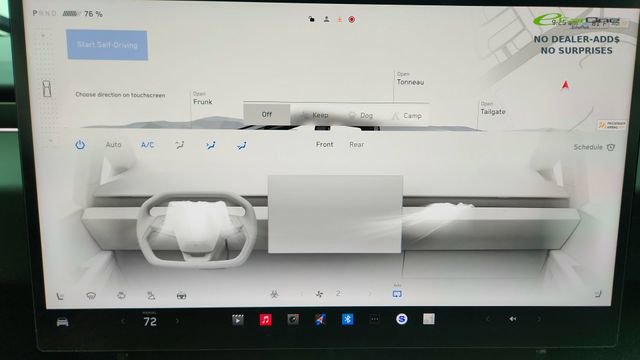Tap the Start Self-Driving button
Screen dimensions: 640x360
click(107, 45)
